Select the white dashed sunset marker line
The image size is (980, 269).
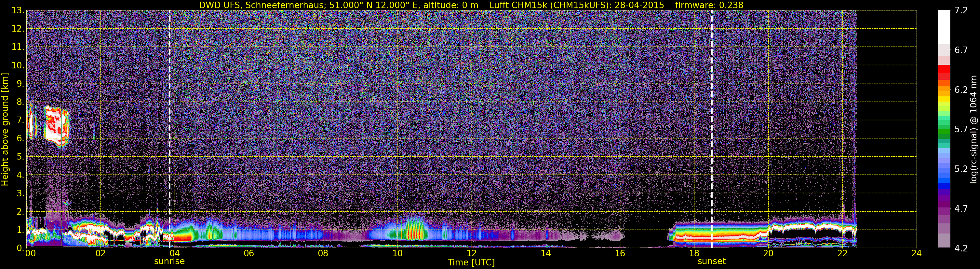711,129
